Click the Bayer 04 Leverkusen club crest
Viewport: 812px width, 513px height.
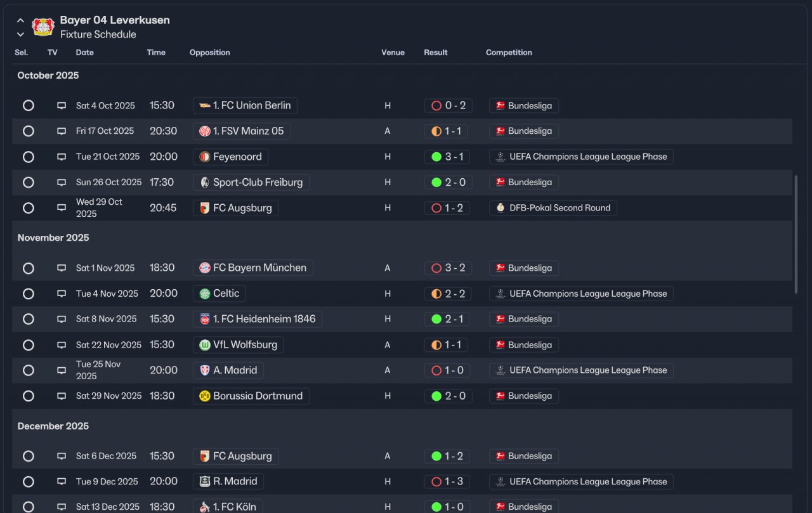pyautogui.click(x=43, y=27)
